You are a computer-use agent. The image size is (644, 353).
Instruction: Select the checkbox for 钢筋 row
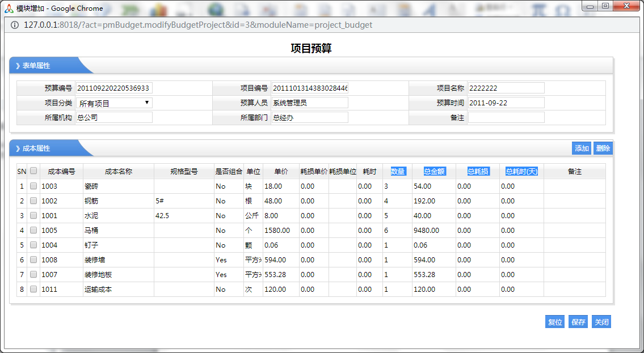point(33,201)
